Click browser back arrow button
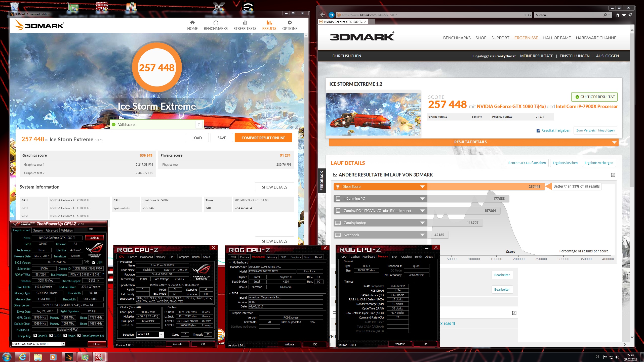Image resolution: width=644 pixels, height=362 pixels. coord(323,15)
